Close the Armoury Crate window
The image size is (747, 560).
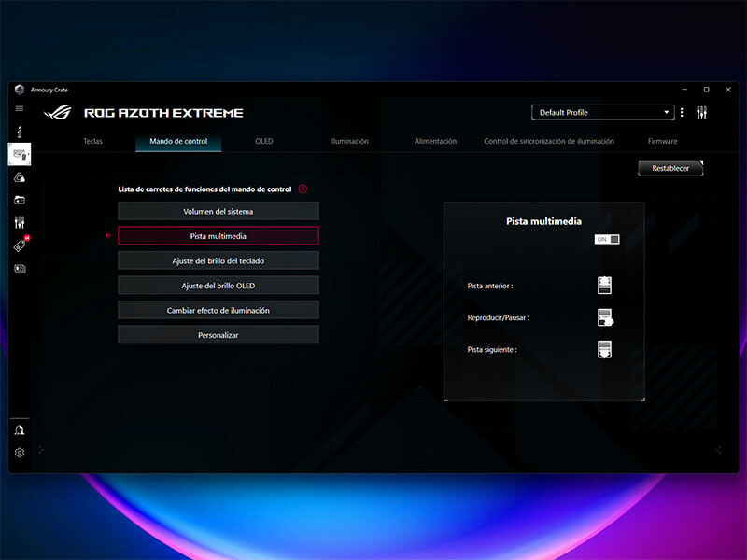[728, 90]
